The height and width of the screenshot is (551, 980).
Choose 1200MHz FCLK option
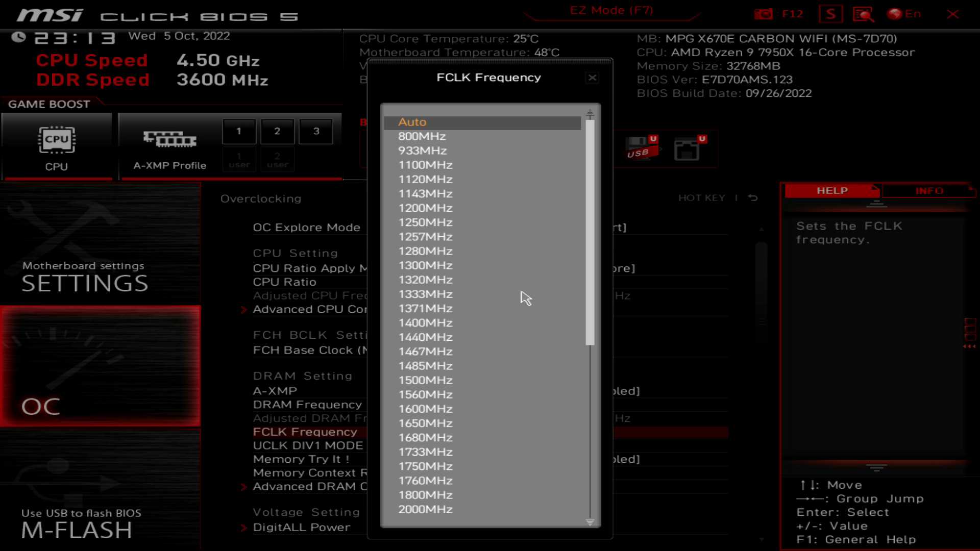482,208
